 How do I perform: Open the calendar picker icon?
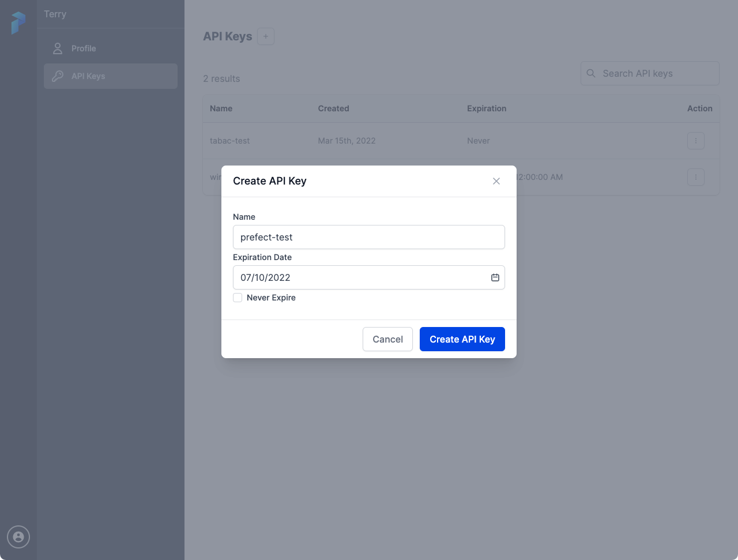[495, 277]
